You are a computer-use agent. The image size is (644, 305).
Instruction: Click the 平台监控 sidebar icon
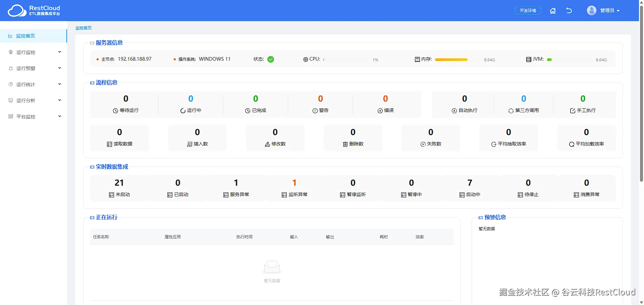pos(11,116)
